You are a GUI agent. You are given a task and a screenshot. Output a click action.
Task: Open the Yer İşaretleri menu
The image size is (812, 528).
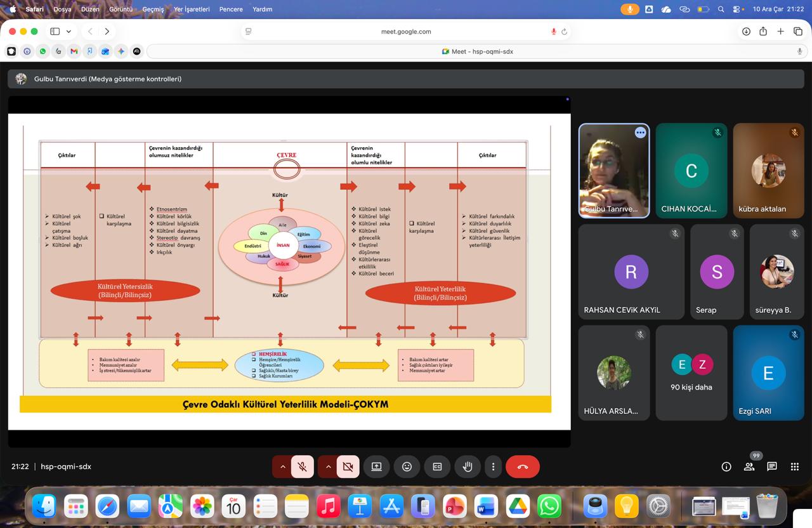click(x=192, y=10)
